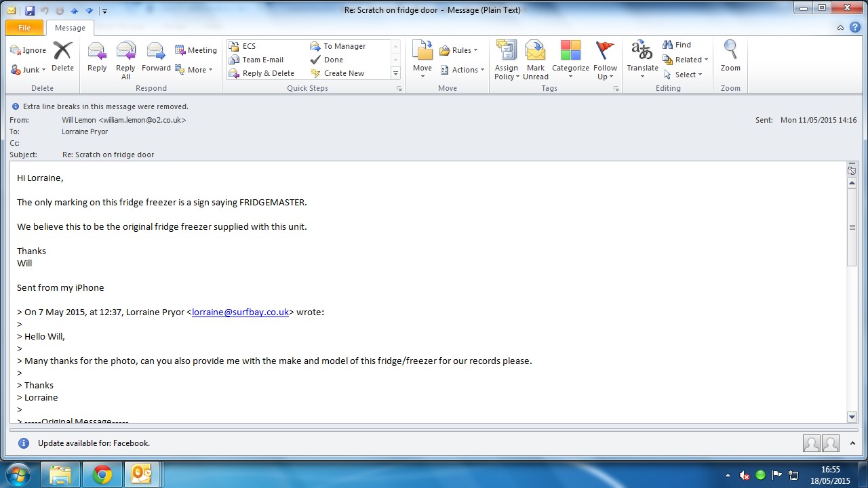Screen dimensions: 868x488
Task: Open the Tags group dialog launcher
Action: pyautogui.click(x=616, y=89)
